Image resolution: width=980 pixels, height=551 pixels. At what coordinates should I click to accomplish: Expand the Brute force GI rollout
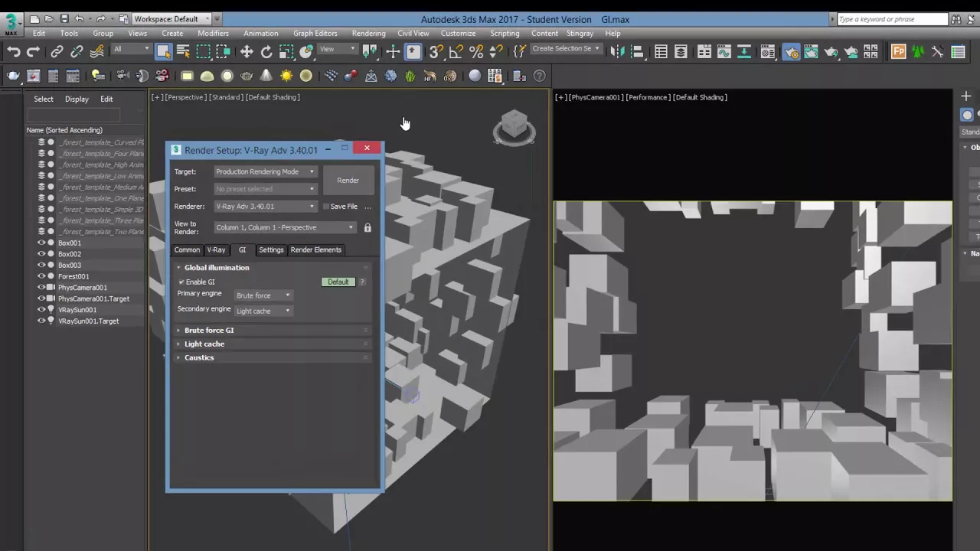pyautogui.click(x=273, y=331)
